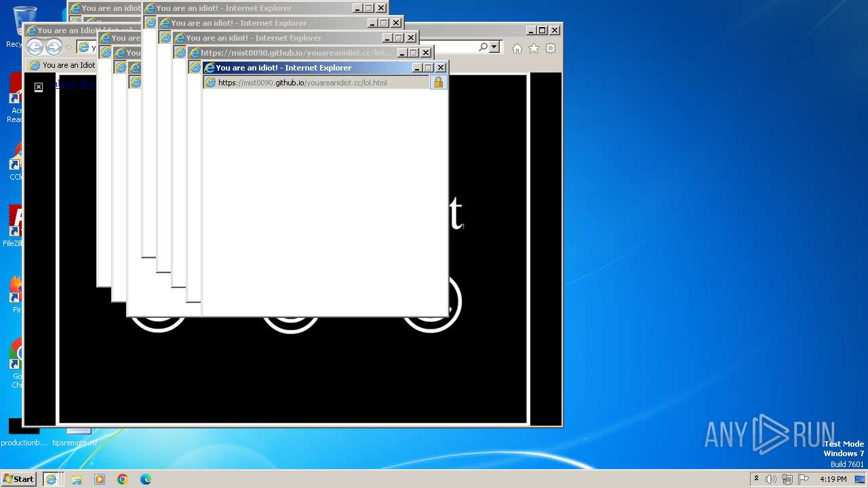868x488 pixels.
Task: Maximize the main Internet Explorer window
Action: tap(542, 30)
